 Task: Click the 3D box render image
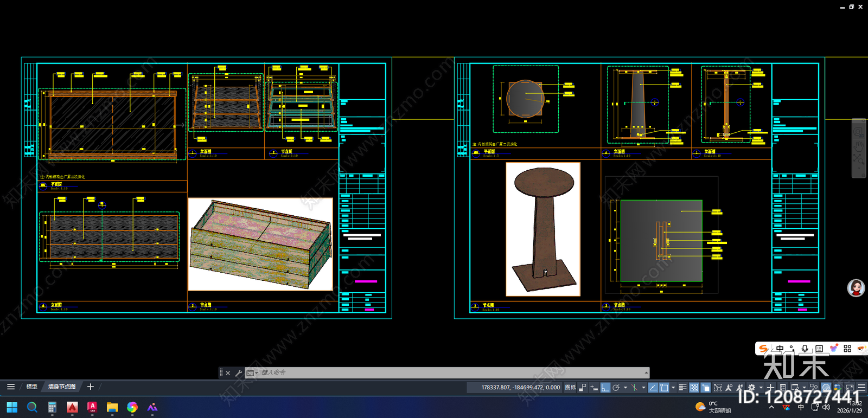[x=260, y=244]
